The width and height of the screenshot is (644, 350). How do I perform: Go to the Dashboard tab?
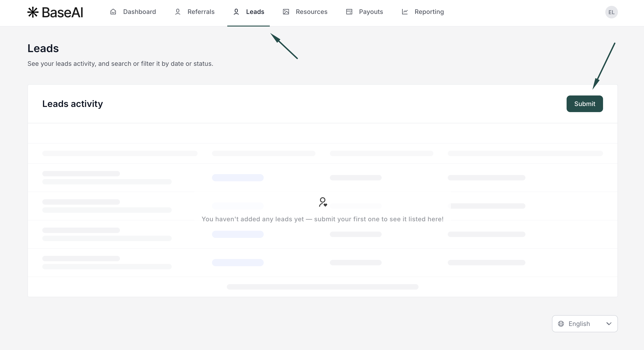[x=139, y=12]
